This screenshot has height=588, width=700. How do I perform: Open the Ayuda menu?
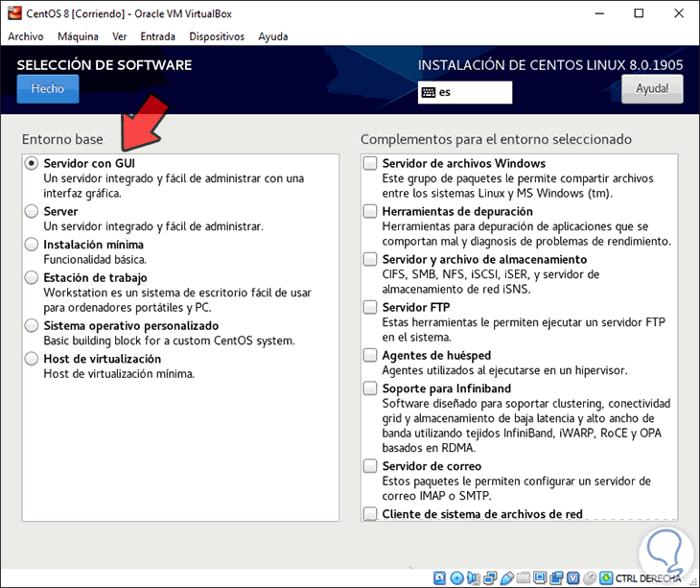pyautogui.click(x=272, y=36)
